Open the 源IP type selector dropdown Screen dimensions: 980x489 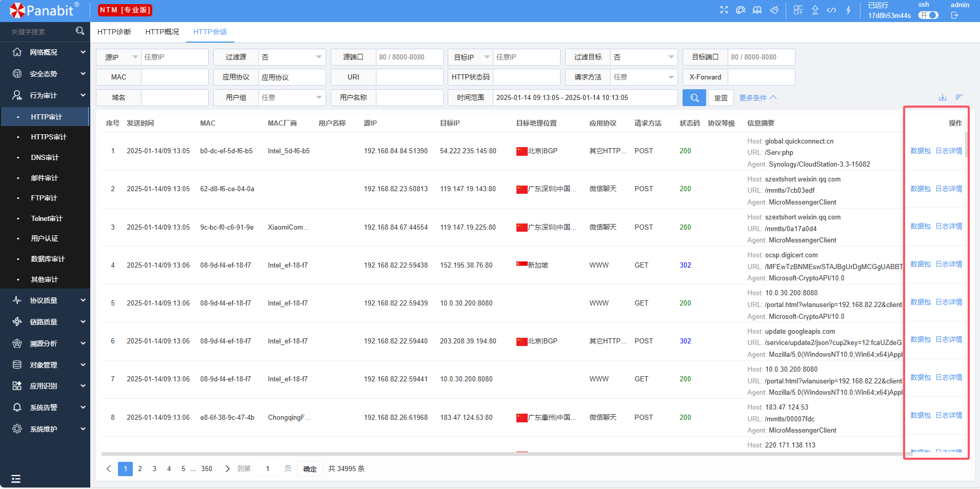pos(118,57)
